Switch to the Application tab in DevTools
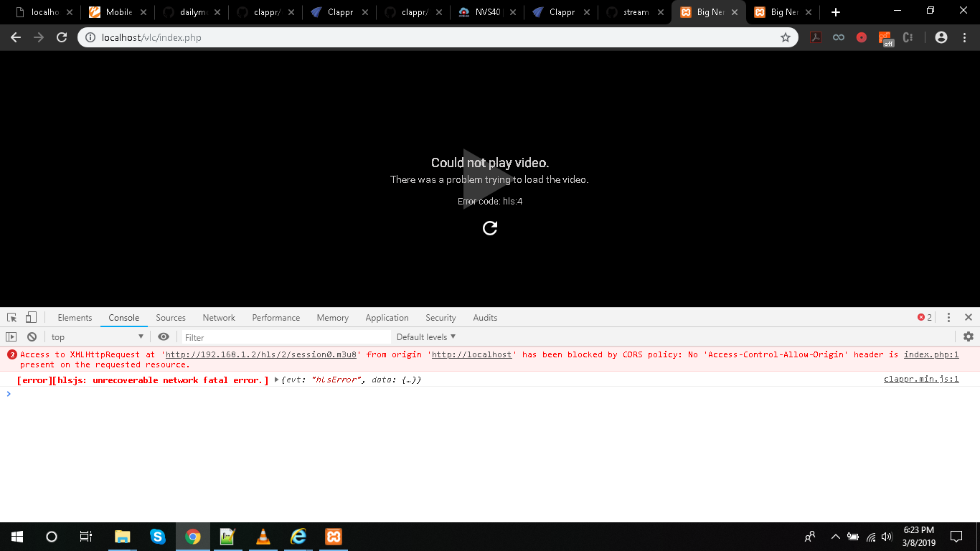This screenshot has width=980, height=551. [387, 317]
